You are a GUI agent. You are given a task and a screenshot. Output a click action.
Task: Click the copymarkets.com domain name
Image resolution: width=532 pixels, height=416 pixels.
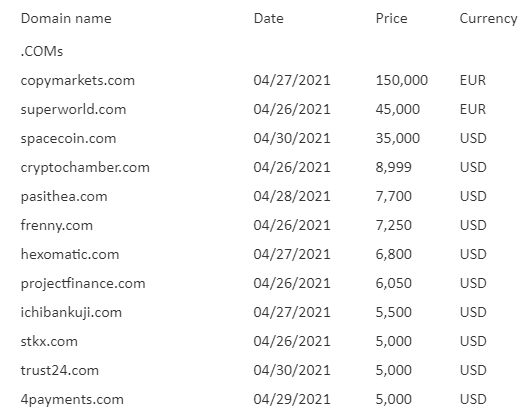click(78, 81)
